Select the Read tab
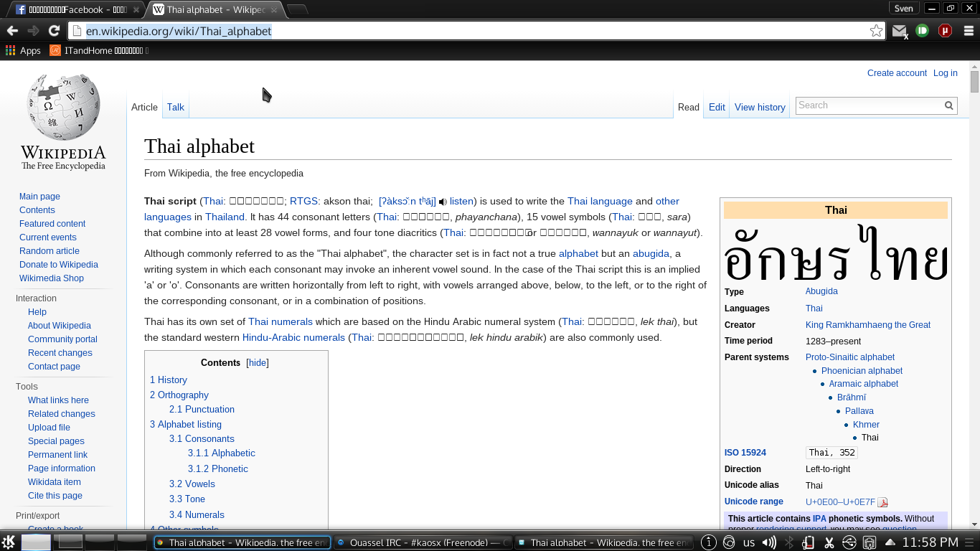This screenshot has height=551, width=980. click(688, 107)
